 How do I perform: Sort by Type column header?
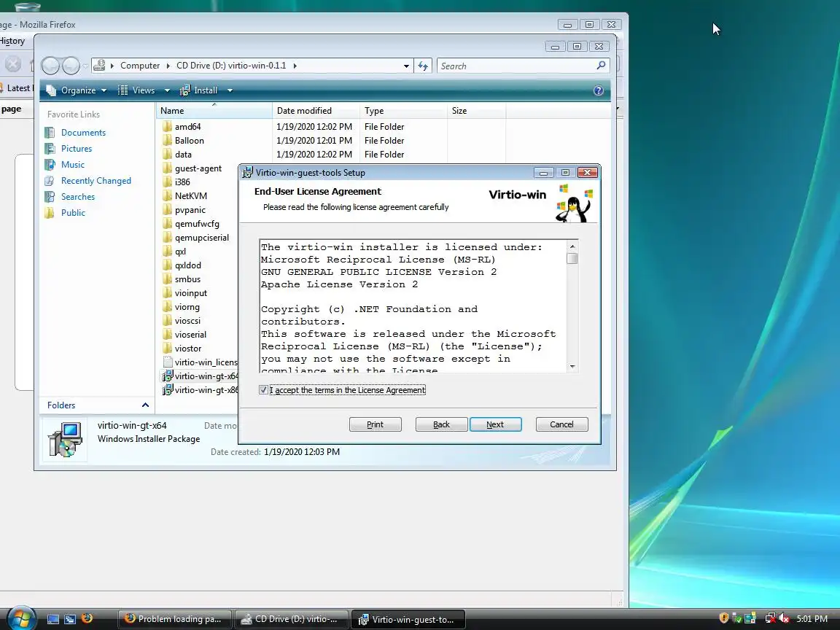tap(404, 110)
